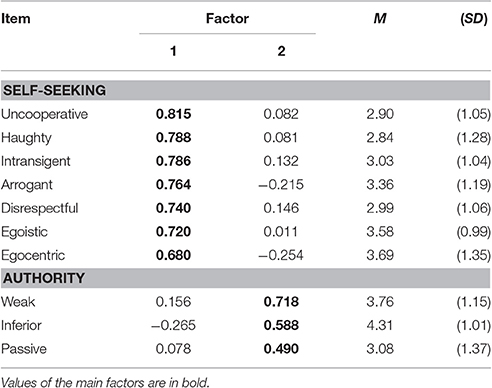Click the Egoistic mean value 3.58
492x388 pixels.
[x=380, y=232]
